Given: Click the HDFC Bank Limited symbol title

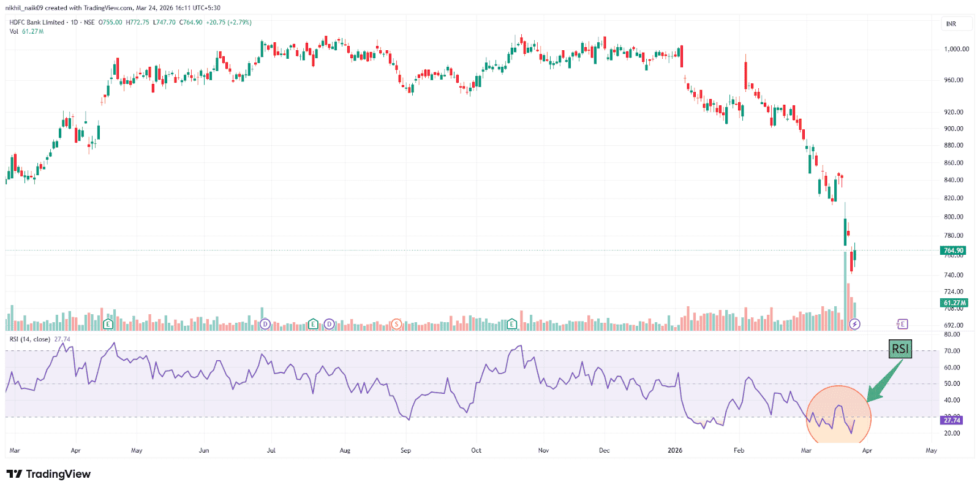Looking at the screenshot, I should (37, 22).
